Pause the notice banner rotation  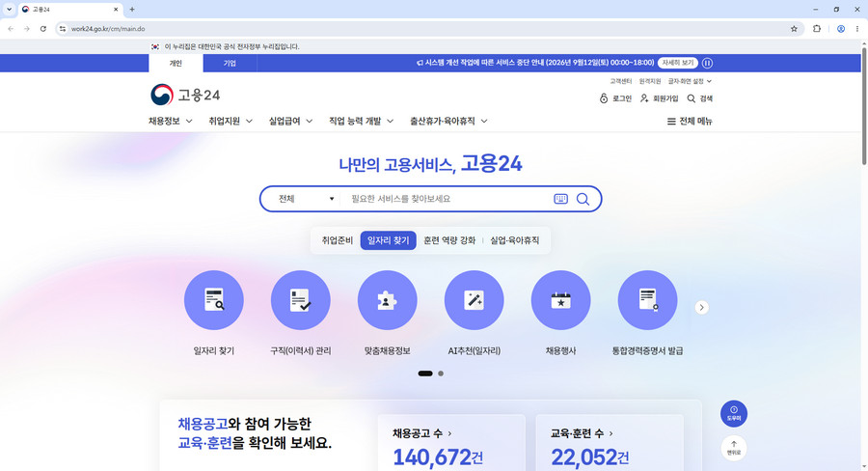(707, 63)
